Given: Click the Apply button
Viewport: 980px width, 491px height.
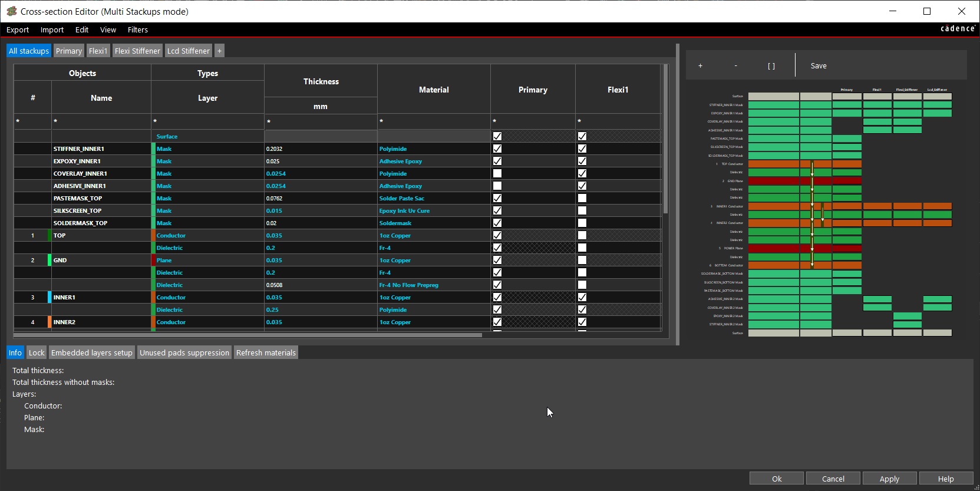Looking at the screenshot, I should click(x=889, y=479).
